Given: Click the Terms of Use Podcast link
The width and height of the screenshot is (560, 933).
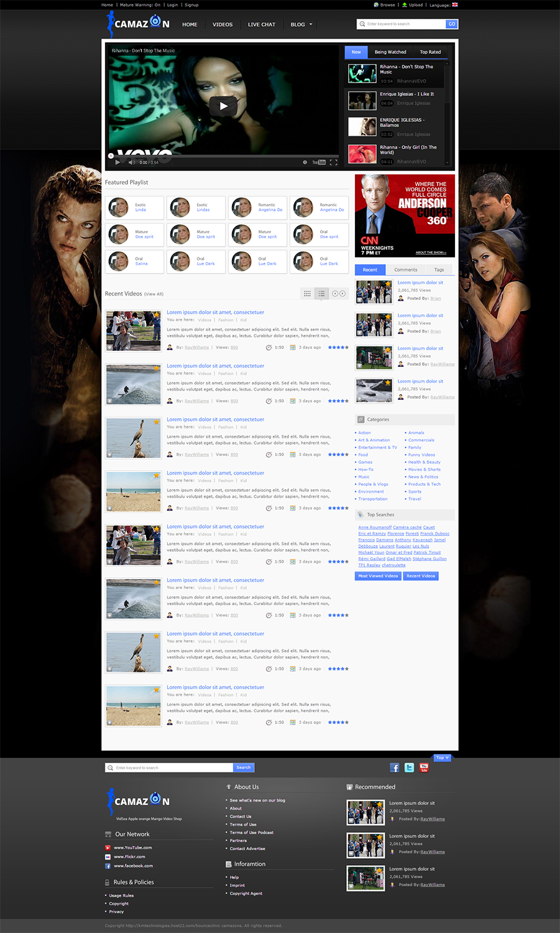Looking at the screenshot, I should pyautogui.click(x=252, y=832).
